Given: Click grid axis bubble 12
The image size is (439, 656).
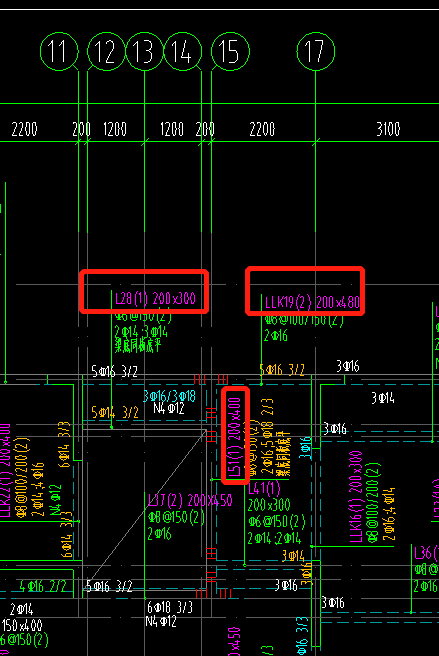Looking at the screenshot, I should point(106,51).
